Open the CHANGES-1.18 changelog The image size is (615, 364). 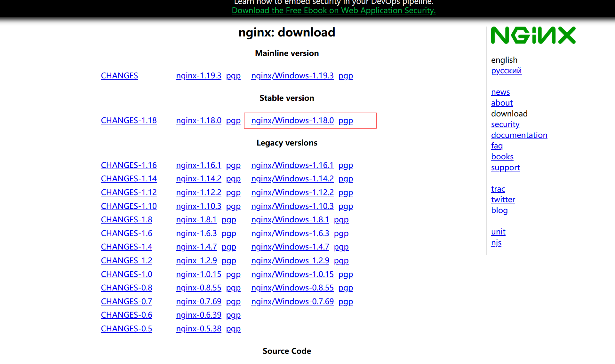point(129,121)
